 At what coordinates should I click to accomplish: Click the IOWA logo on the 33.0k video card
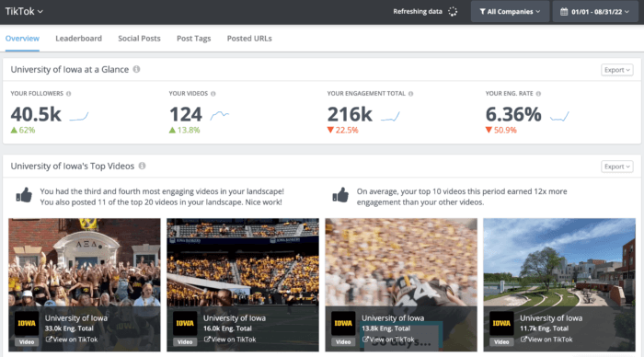point(27,323)
